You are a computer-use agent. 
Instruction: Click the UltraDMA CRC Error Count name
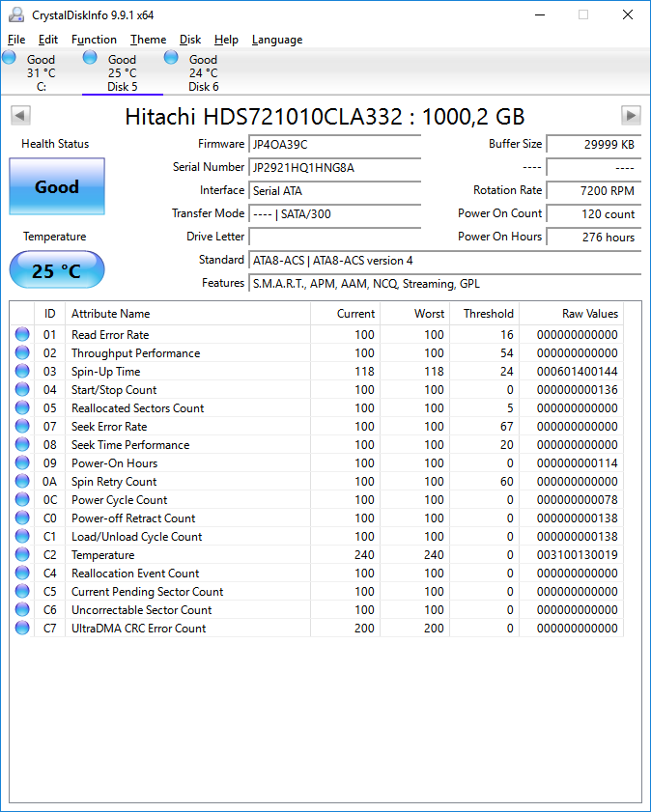pyautogui.click(x=139, y=629)
